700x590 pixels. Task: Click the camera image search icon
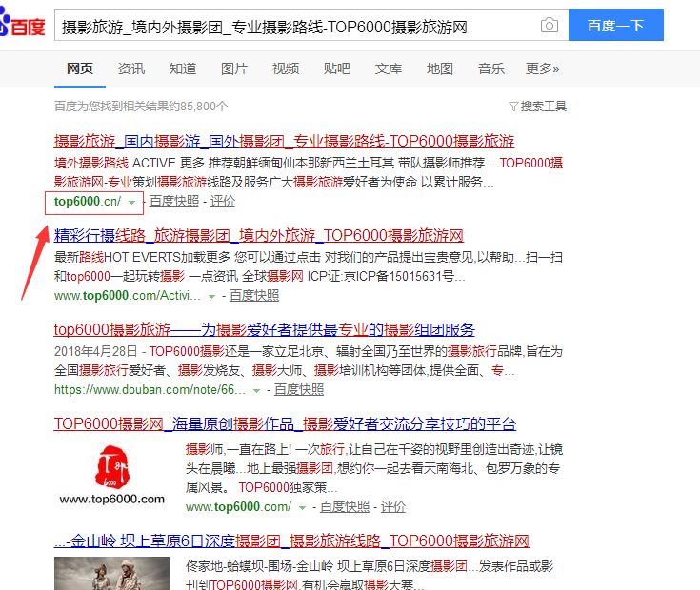coord(549,26)
